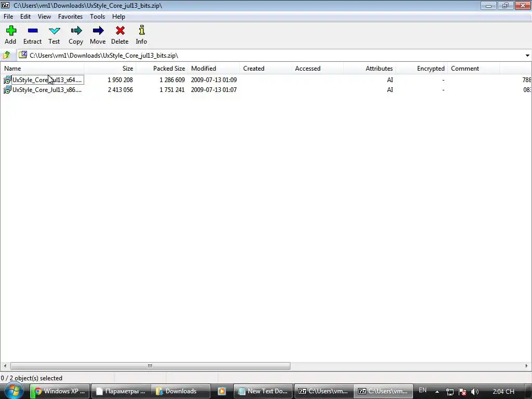Open the Windows Start orb
The width and height of the screenshot is (532, 399).
click(x=14, y=391)
